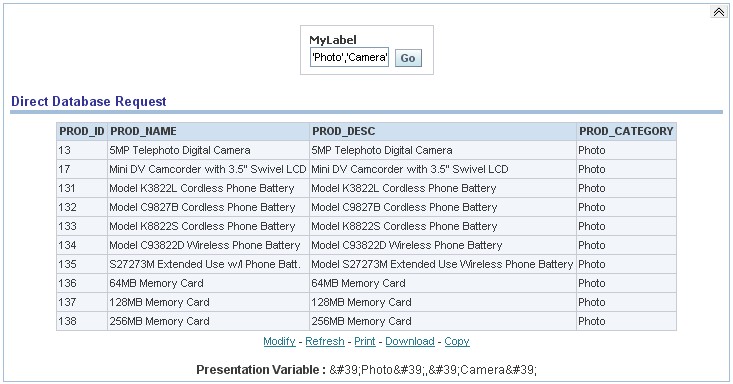Click PROD_NAME cell Model C93822D Wireless Phone Battery
733x384 pixels.
click(208, 245)
